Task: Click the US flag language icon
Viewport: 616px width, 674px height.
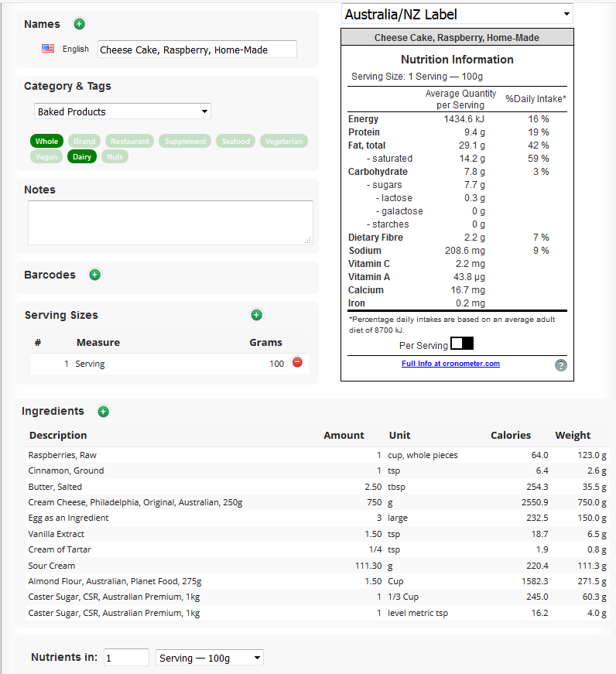Action: tap(48, 49)
